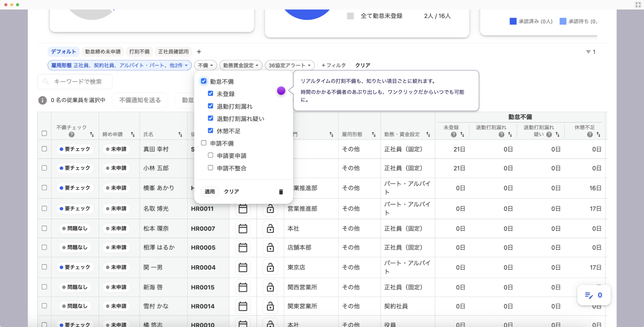Click +フィルタ button
Viewport: 644px width, 327px height.
point(334,65)
